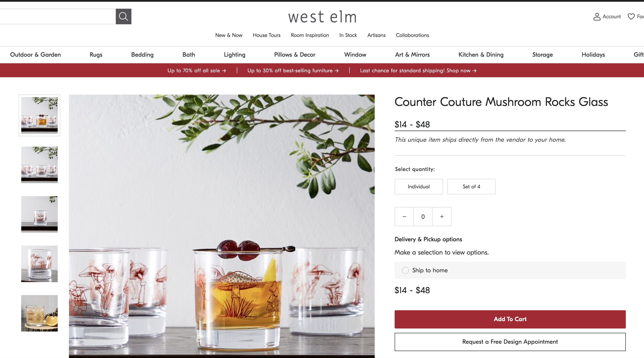644x358 pixels.
Task: Go to the west elm homepage logo
Action: [322, 17]
